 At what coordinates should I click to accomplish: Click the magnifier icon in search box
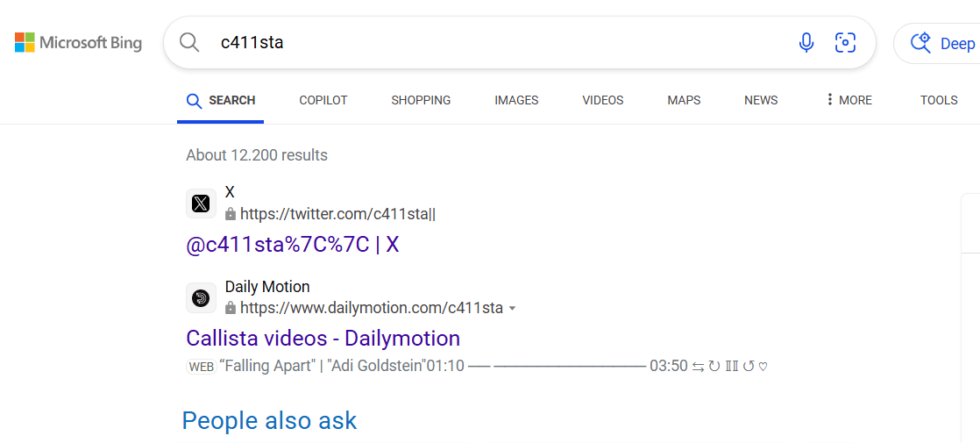click(189, 42)
